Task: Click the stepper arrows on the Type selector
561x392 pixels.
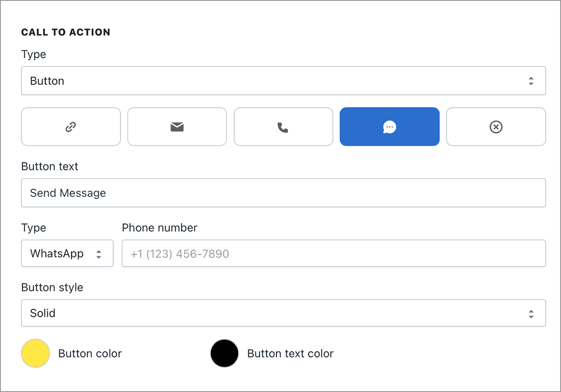Action: [531, 80]
